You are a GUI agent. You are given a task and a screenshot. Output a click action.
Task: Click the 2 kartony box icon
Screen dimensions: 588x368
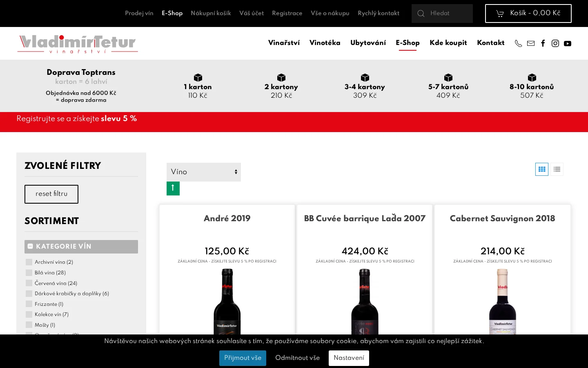[x=281, y=78]
